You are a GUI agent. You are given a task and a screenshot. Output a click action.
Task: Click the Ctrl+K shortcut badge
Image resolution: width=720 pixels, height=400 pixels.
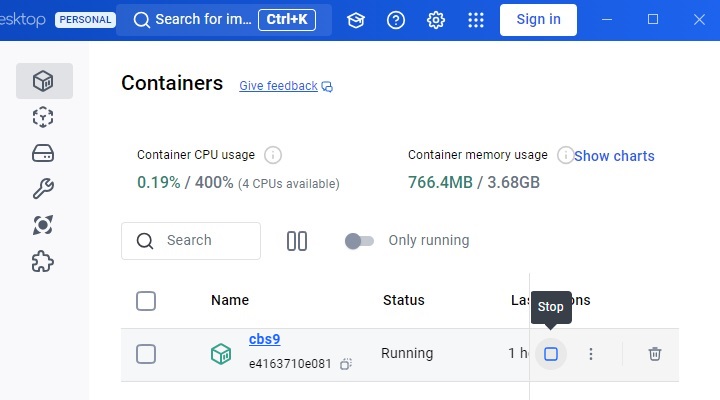(287, 20)
